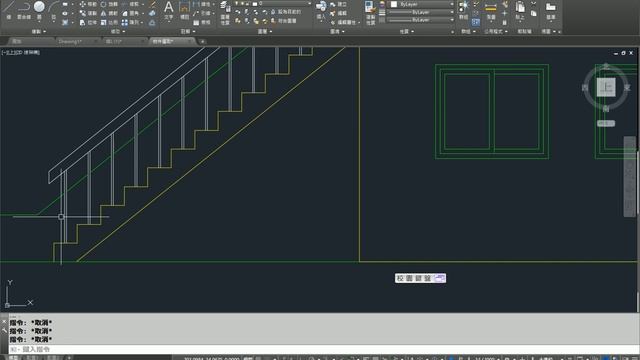This screenshot has width=640, height=360.
Task: Activate the Trim modify tool
Action: click(131, 4)
